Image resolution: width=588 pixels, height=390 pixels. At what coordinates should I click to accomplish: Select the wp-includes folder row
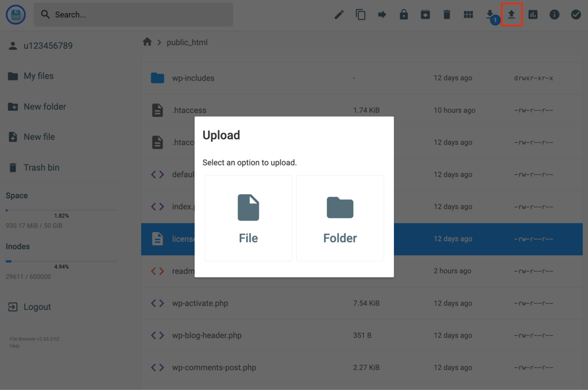point(362,78)
